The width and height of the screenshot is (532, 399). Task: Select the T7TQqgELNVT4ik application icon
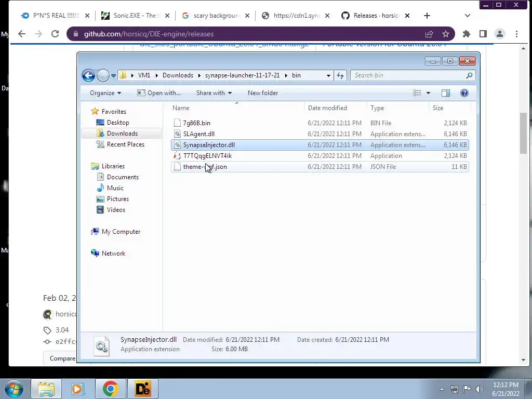point(177,156)
